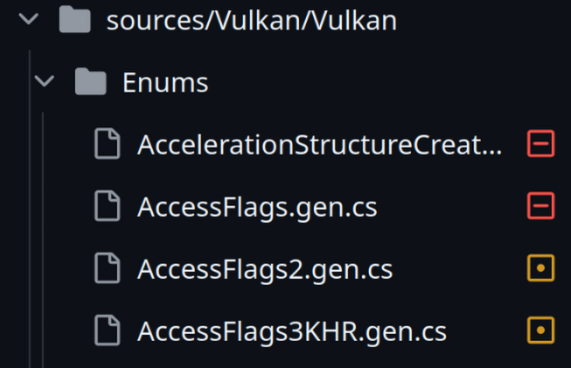571x368 pixels.
Task: Open the AccessFlags3KHR.gen.cs file
Action: tap(292, 332)
